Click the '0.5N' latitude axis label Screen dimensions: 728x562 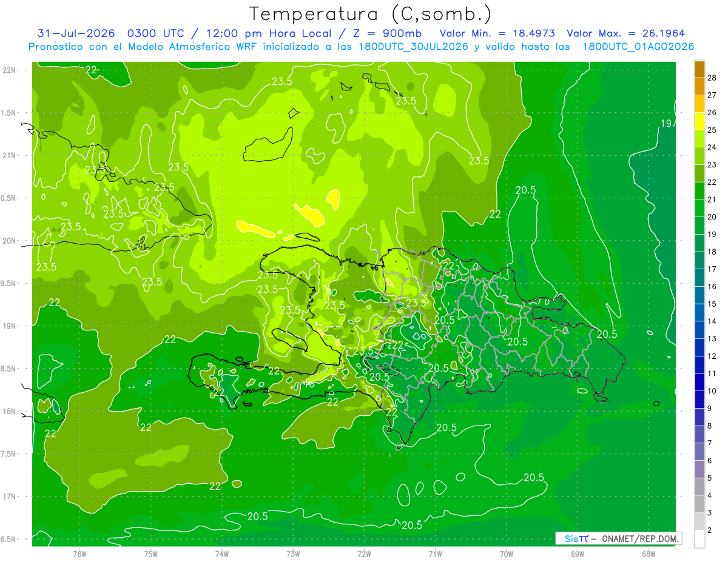click(x=9, y=198)
